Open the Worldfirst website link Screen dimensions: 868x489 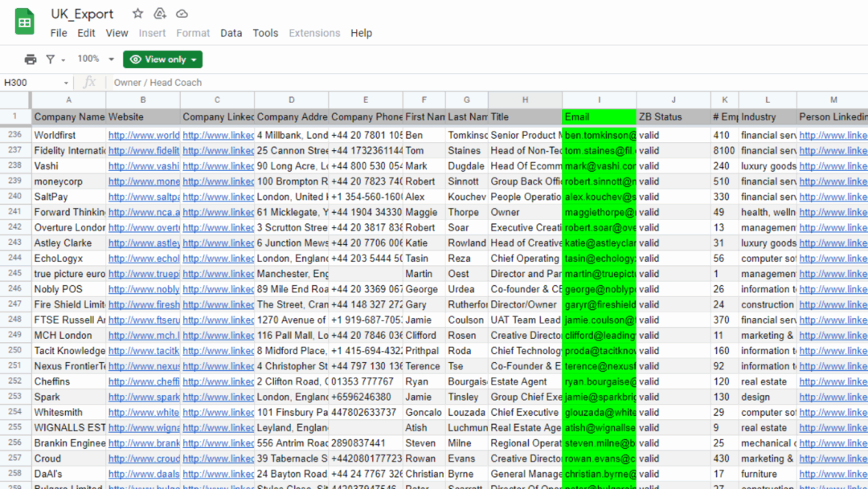pos(144,135)
